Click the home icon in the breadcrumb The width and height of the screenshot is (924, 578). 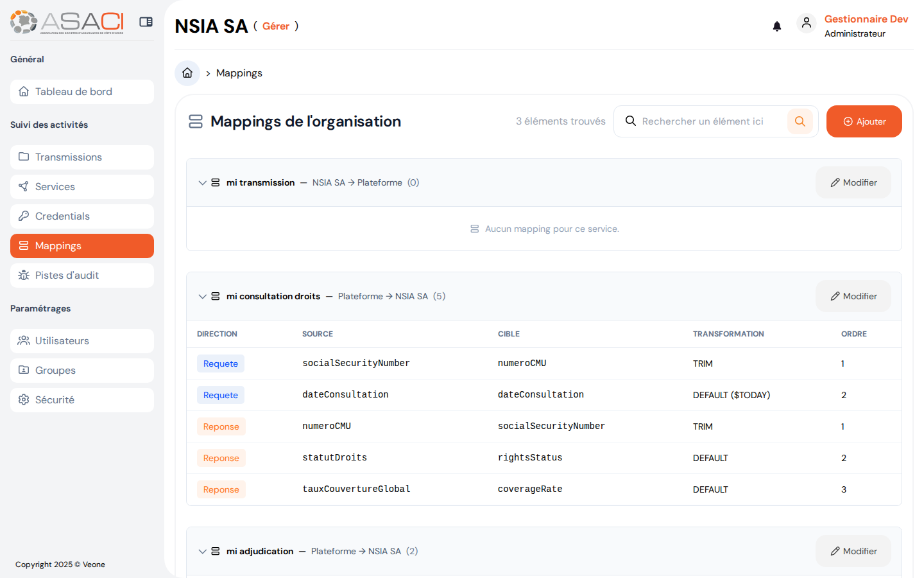187,73
